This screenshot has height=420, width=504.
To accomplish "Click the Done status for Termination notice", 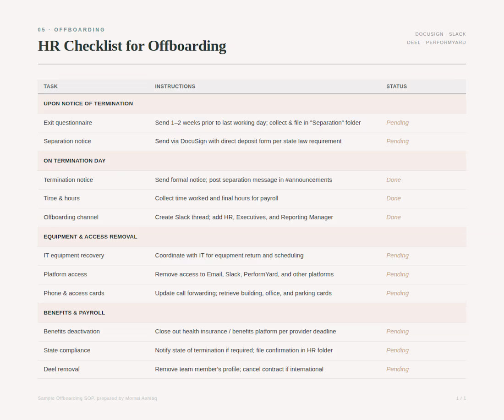I will click(394, 180).
